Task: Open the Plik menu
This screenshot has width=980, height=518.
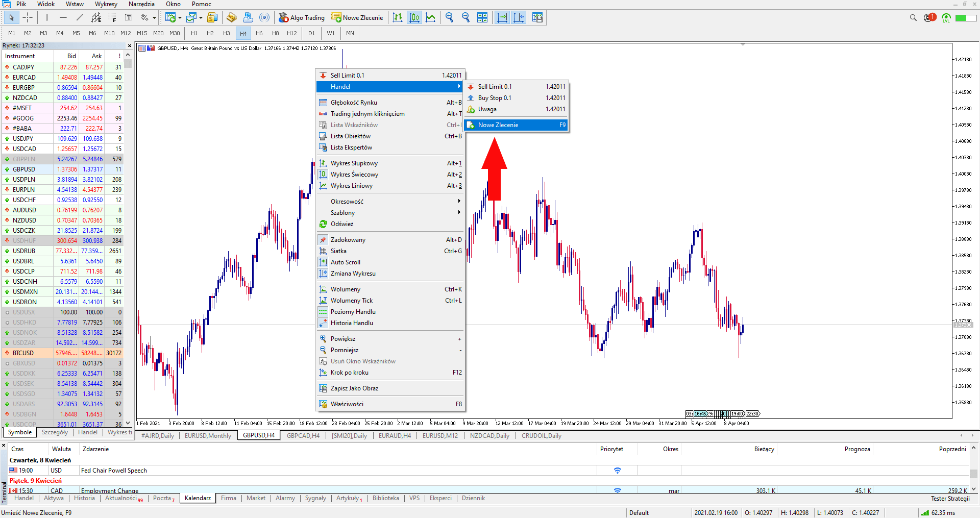Action: click(x=21, y=4)
